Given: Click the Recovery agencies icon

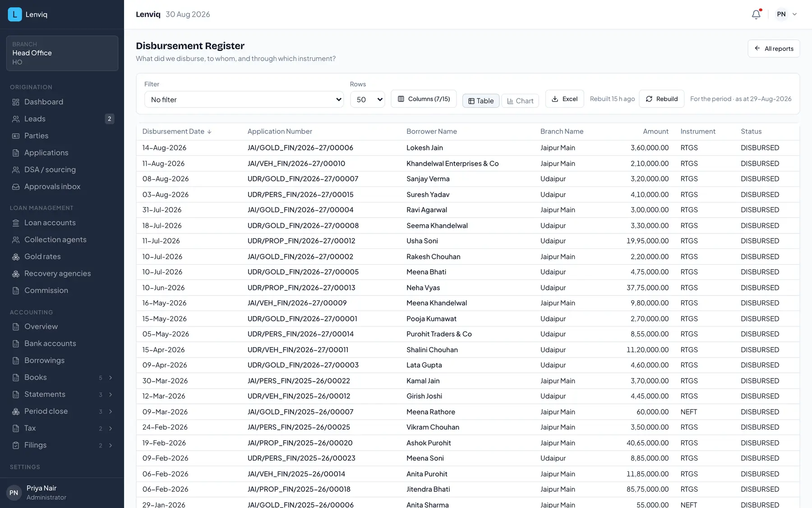Looking at the screenshot, I should (x=16, y=274).
